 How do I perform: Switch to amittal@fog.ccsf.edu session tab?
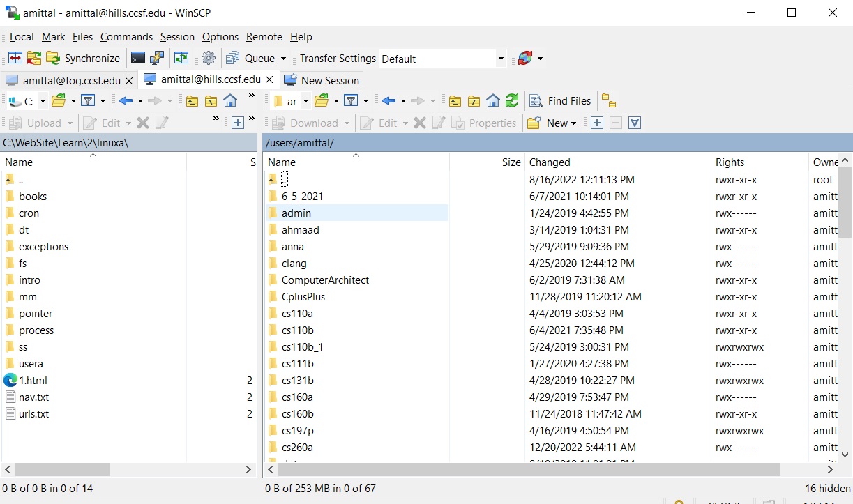coord(70,80)
